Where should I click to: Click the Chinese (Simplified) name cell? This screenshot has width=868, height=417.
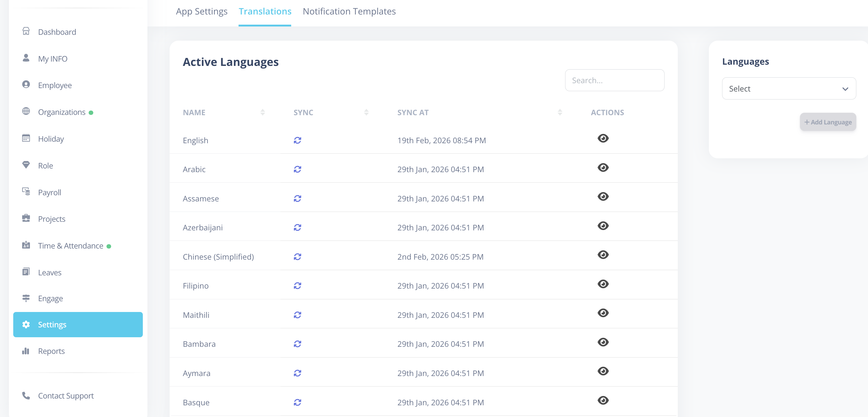(218, 257)
